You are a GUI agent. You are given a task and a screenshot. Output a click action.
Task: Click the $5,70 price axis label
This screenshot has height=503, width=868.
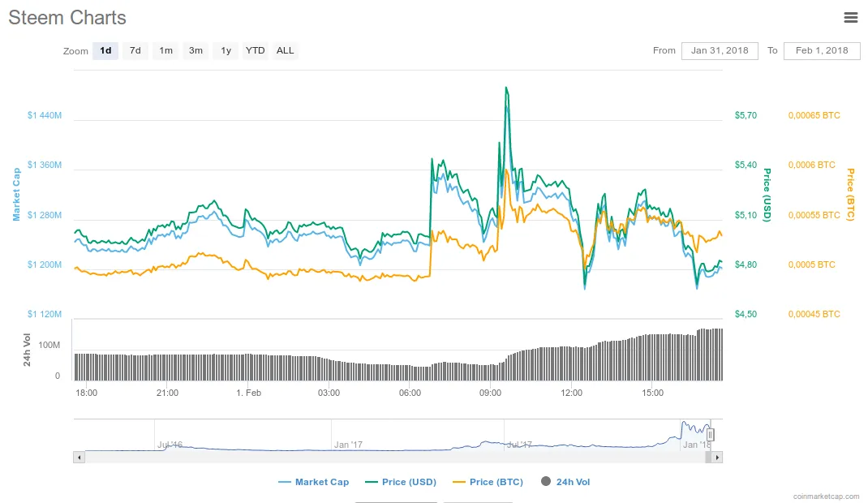(746, 116)
